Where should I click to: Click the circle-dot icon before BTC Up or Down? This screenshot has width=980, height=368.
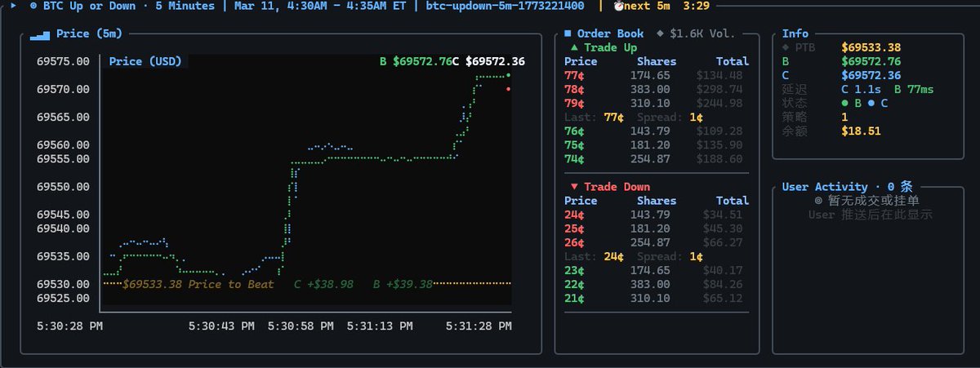tap(33, 6)
